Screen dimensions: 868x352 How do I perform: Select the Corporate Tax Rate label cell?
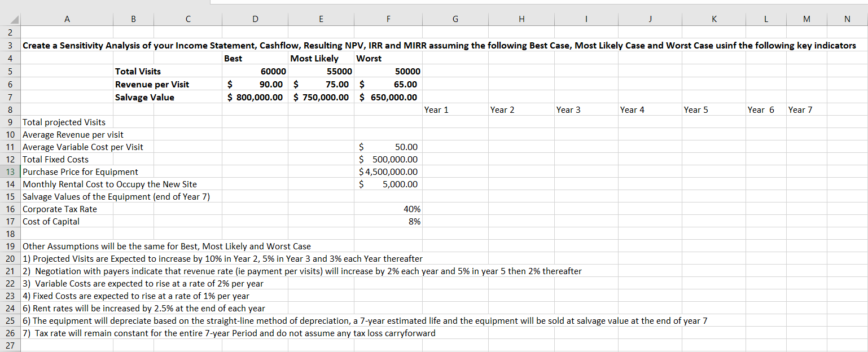pyautogui.click(x=67, y=209)
